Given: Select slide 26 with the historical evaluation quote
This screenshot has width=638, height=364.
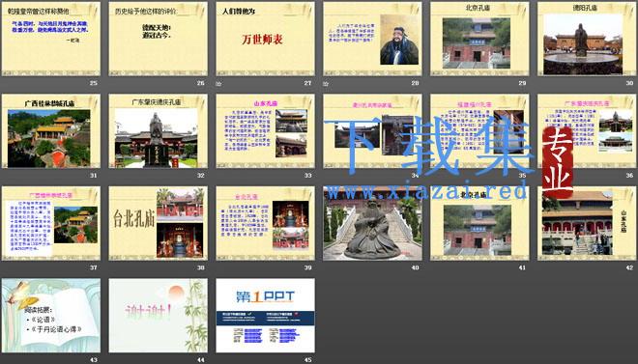Looking at the screenshot, I should click(159, 39).
